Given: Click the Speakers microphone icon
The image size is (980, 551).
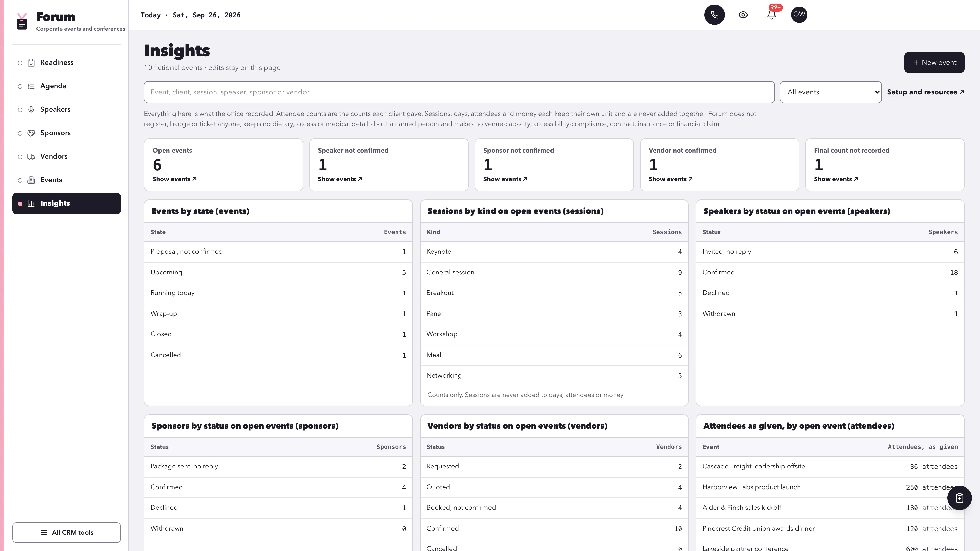Looking at the screenshot, I should 31,110.
